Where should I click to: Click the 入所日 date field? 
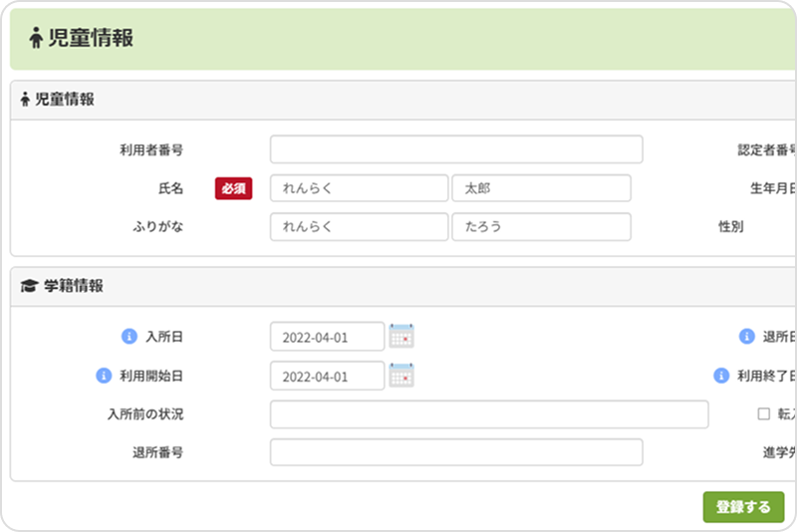point(327,337)
